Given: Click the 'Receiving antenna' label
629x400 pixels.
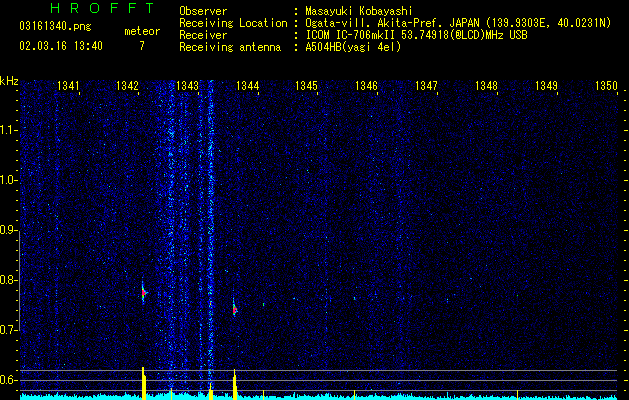Looking at the screenshot, I should pos(230,47).
